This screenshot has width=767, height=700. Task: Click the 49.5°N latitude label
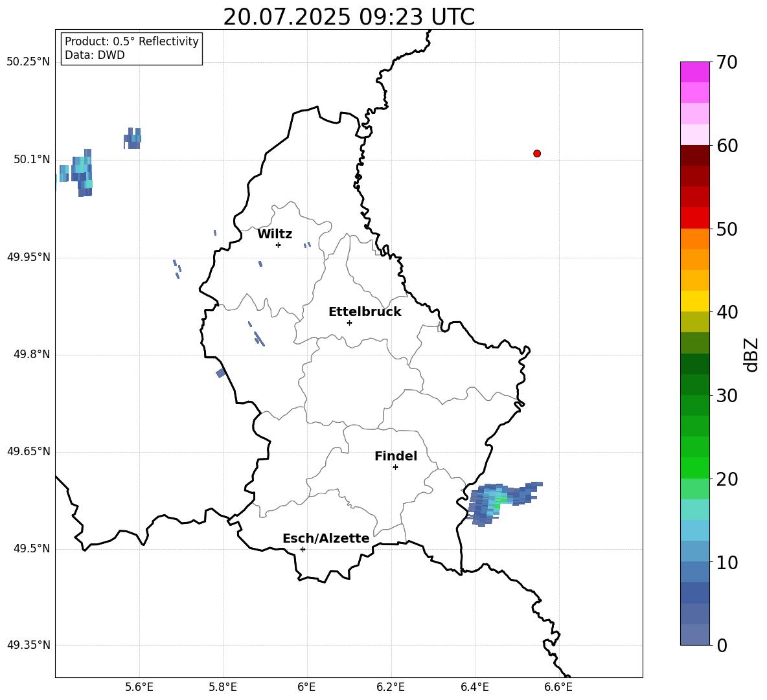coord(32,548)
